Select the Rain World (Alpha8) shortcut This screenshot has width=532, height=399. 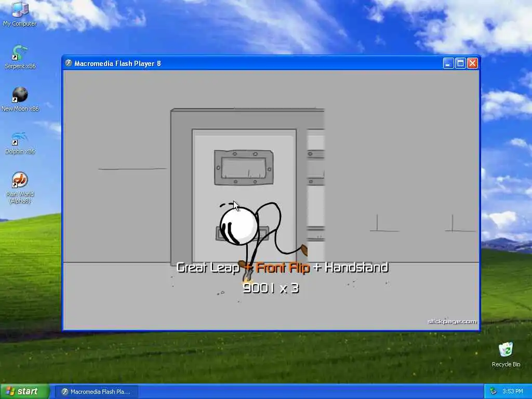(20, 188)
